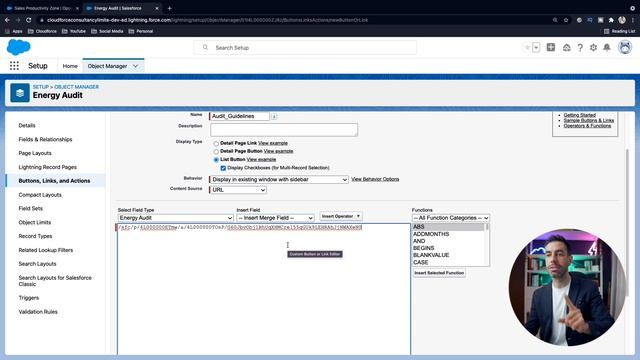This screenshot has width=640, height=360.
Task: Open the Sample Buttons & Links link
Action: [589, 120]
